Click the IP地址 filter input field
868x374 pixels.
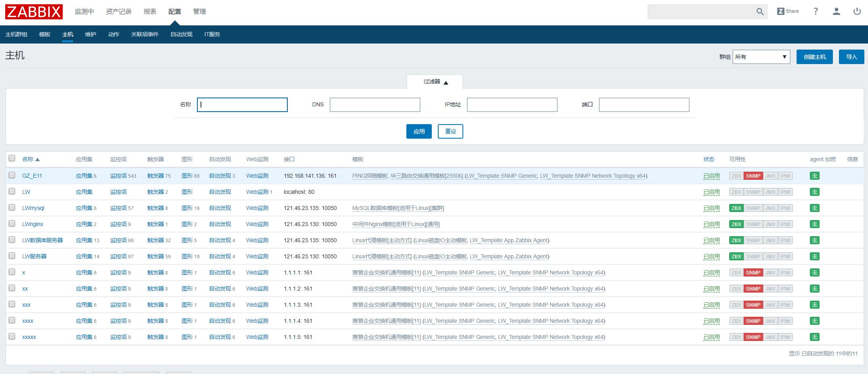512,105
